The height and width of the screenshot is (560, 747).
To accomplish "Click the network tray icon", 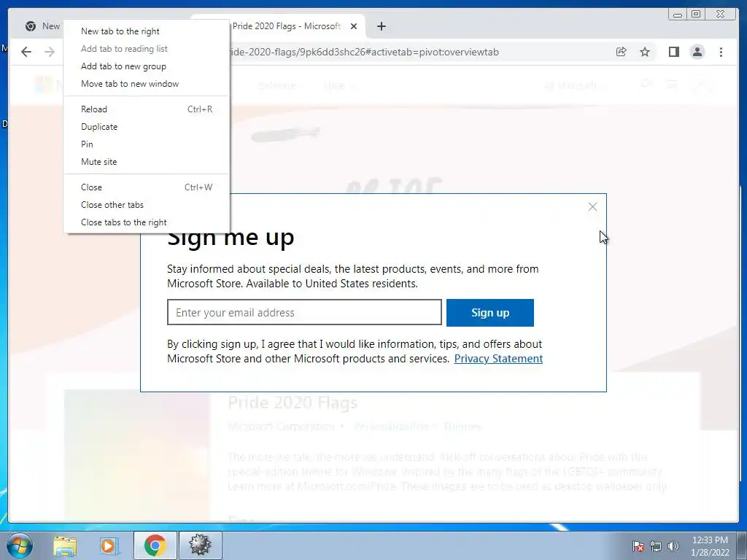I will (x=656, y=546).
